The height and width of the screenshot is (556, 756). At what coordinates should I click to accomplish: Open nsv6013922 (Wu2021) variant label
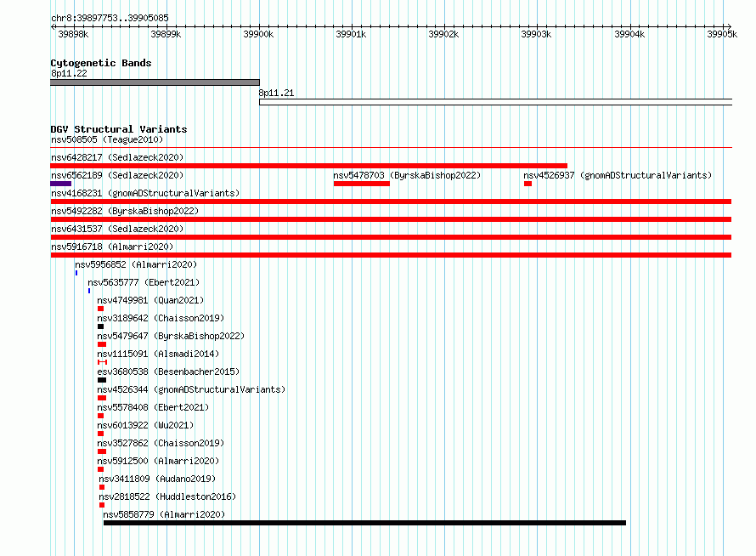145,425
